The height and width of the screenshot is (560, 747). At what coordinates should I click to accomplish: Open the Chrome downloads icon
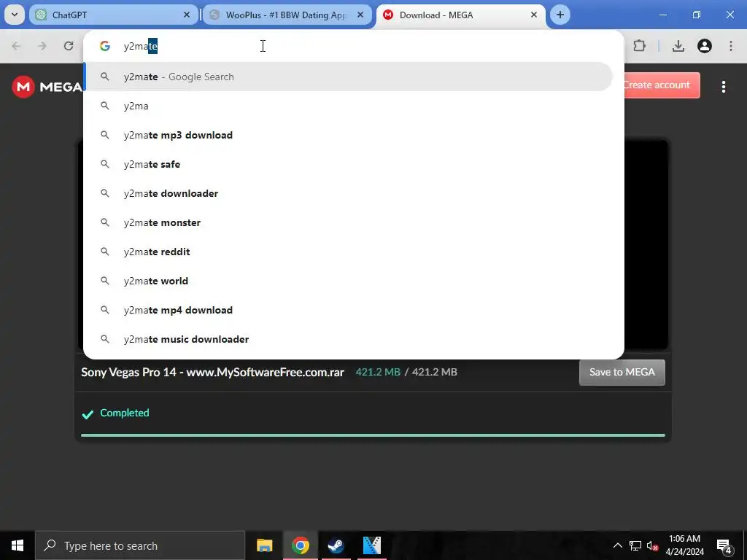click(x=678, y=46)
